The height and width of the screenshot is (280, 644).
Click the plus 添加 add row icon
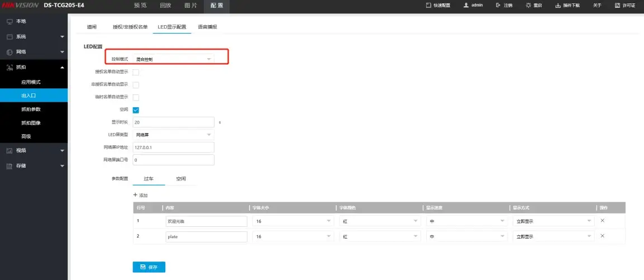pos(135,195)
